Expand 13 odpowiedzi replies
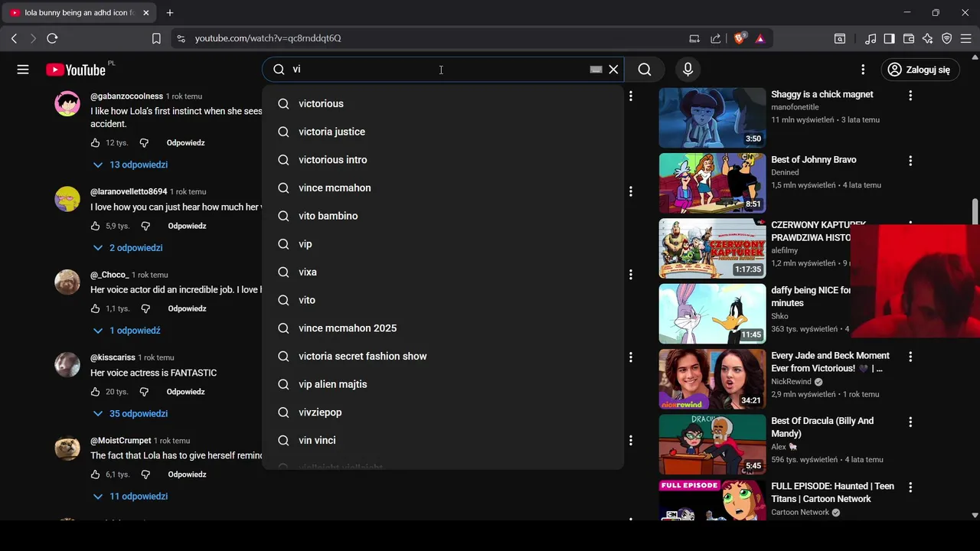The width and height of the screenshot is (980, 551). coord(130,165)
